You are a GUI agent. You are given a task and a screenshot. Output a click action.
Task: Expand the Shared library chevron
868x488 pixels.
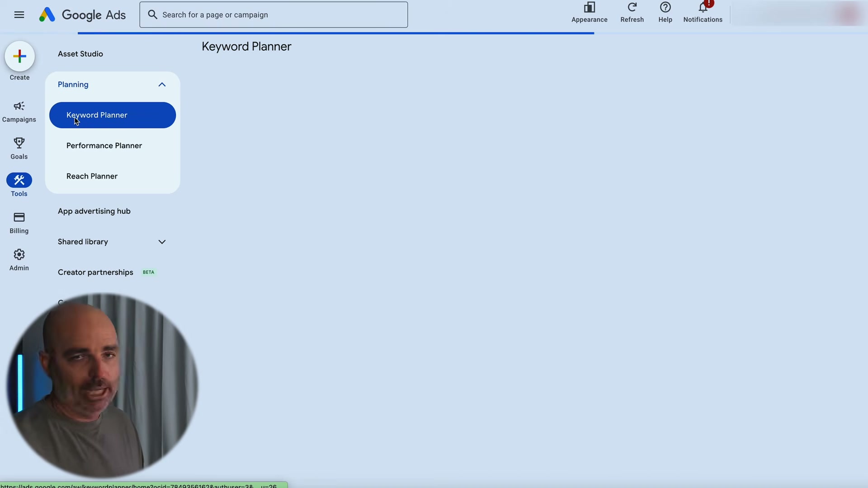click(162, 242)
